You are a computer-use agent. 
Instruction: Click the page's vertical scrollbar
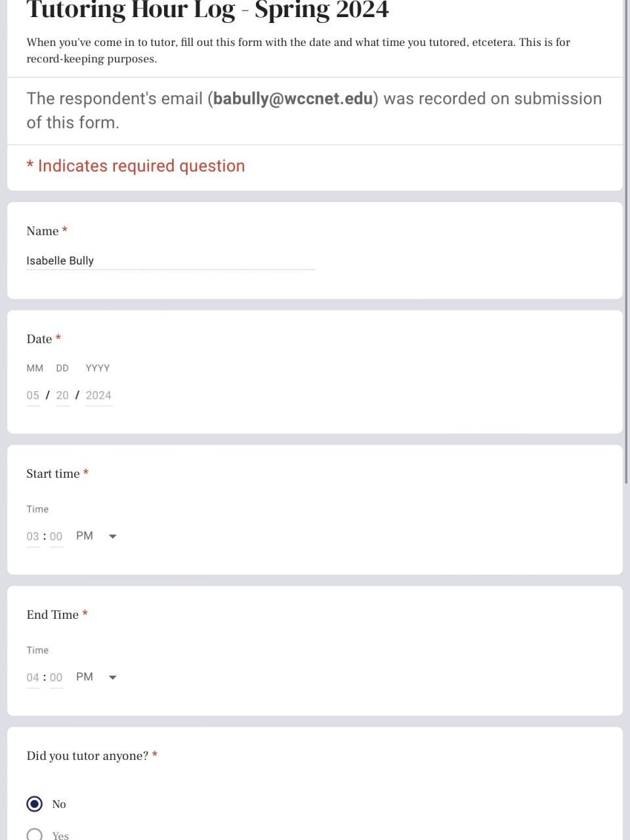(x=627, y=262)
